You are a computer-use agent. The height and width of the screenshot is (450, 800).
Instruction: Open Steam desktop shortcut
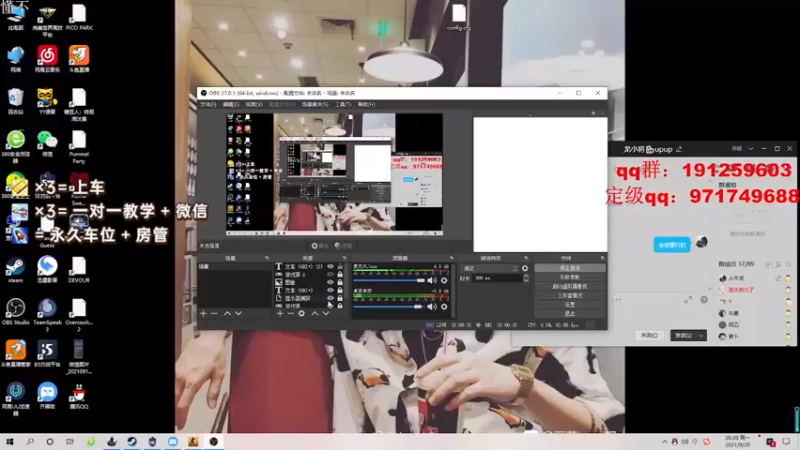pos(15,269)
